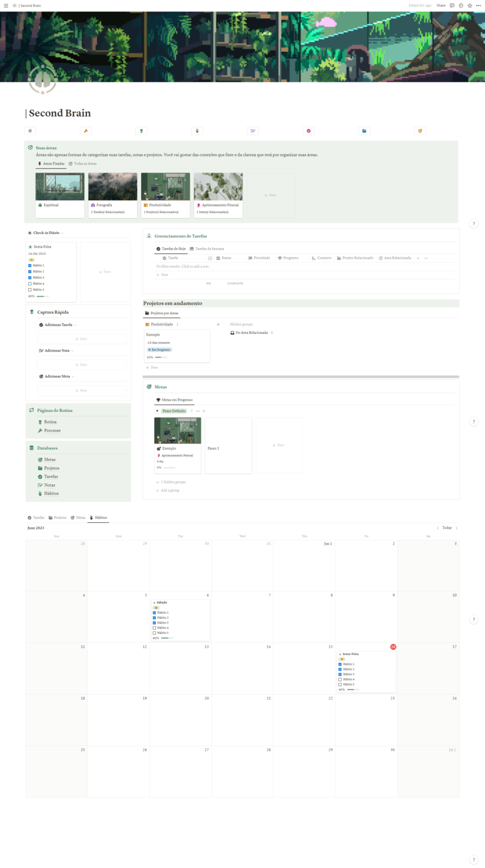The height and width of the screenshot is (868, 485).
Task: Click the Páginas de Rotina arrows icon
Action: click(x=32, y=410)
